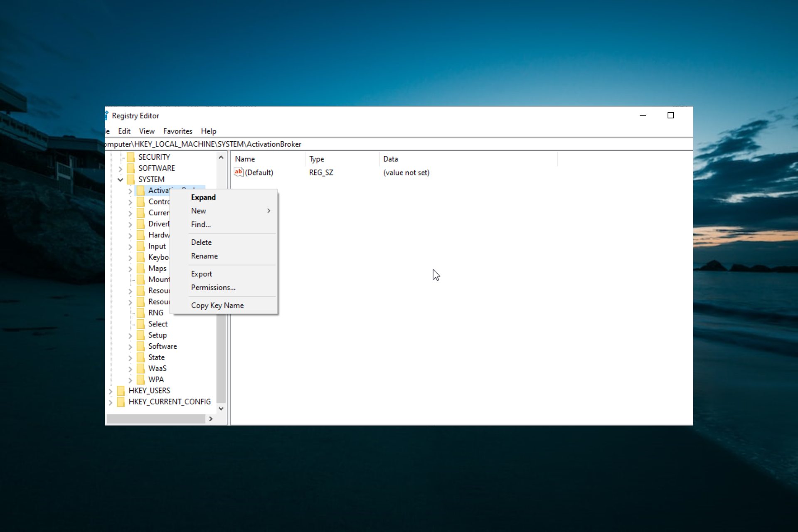798x532 pixels.
Task: Click the Type column header
Action: point(342,159)
